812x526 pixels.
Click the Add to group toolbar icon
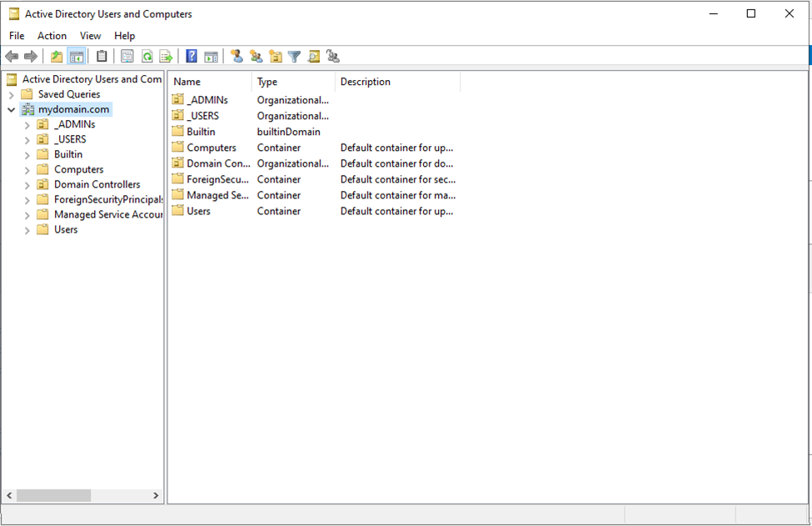[x=333, y=57]
